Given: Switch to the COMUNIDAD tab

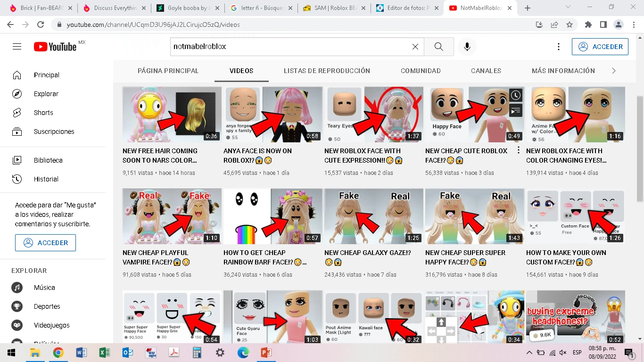Looking at the screenshot, I should (420, 71).
